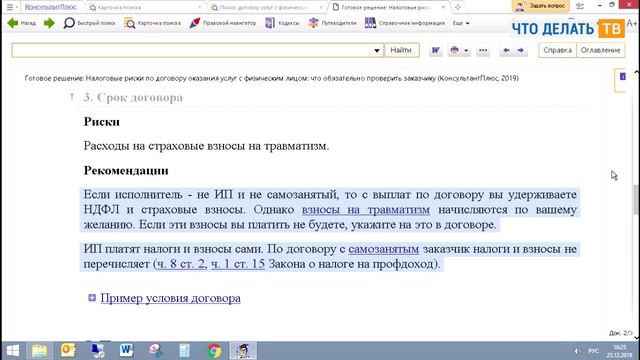640x360 pixels.
Task: Open the Calculator from the taskbar
Action: pos(184,351)
